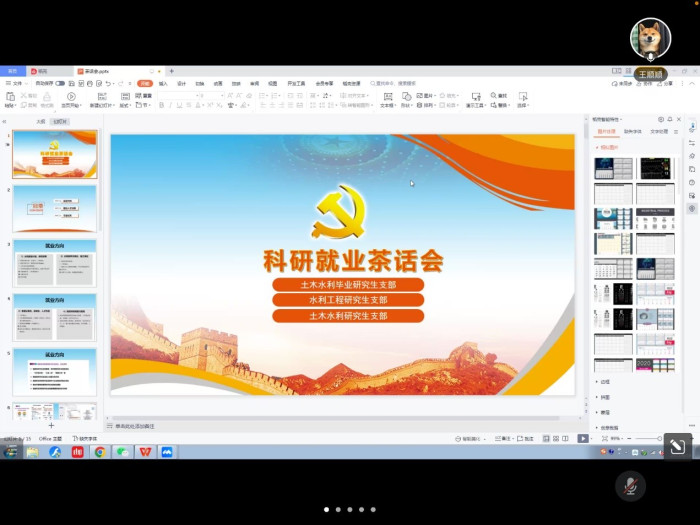The width and height of the screenshot is (700, 525).
Task: Click the Shapes (形状) icon
Action: [x=406, y=96]
